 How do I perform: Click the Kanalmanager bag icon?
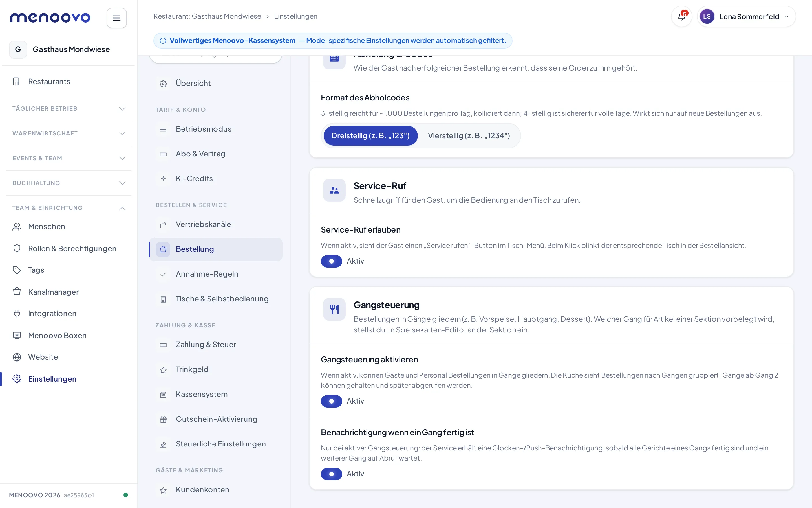pyautogui.click(x=17, y=292)
